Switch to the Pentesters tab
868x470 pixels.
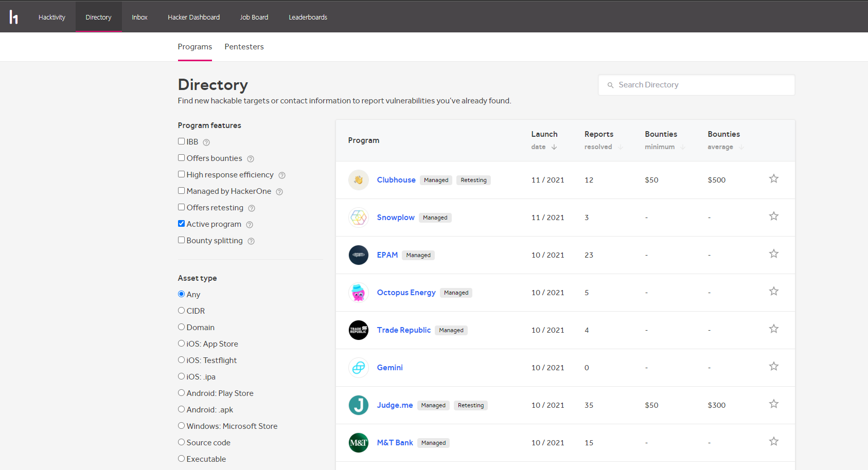tap(244, 47)
